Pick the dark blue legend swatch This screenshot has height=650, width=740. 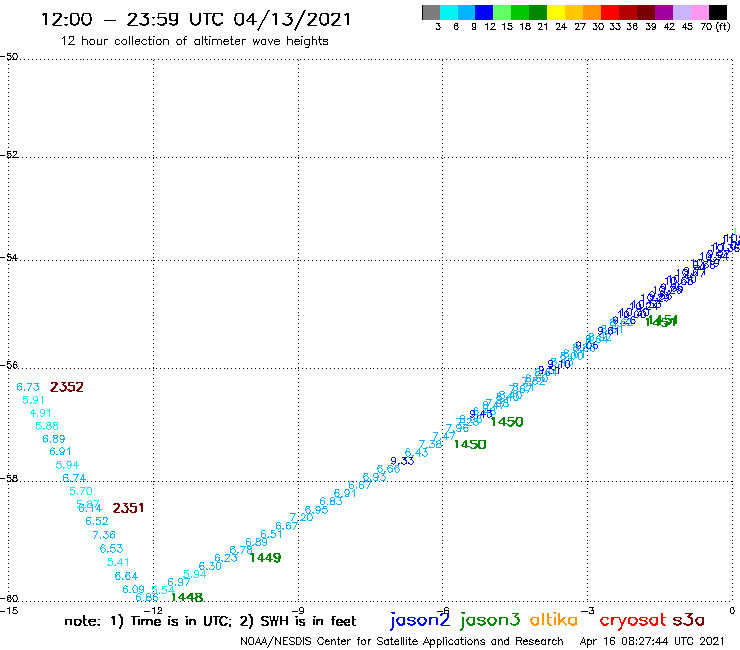(484, 12)
